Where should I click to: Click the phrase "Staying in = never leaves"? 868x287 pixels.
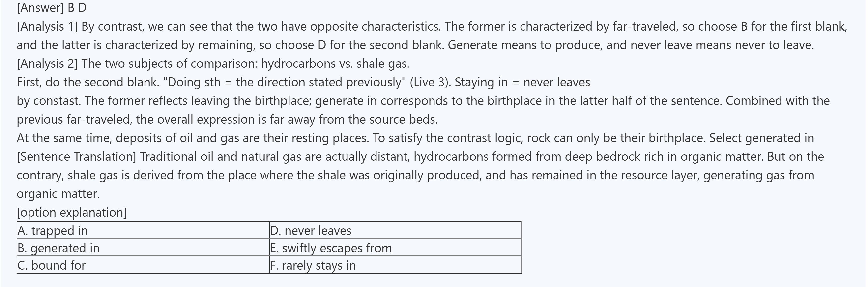(x=522, y=82)
